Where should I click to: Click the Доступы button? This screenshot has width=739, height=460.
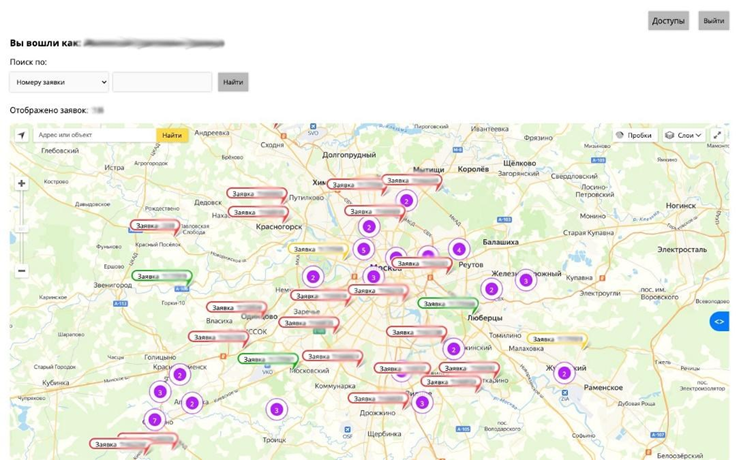tap(668, 21)
